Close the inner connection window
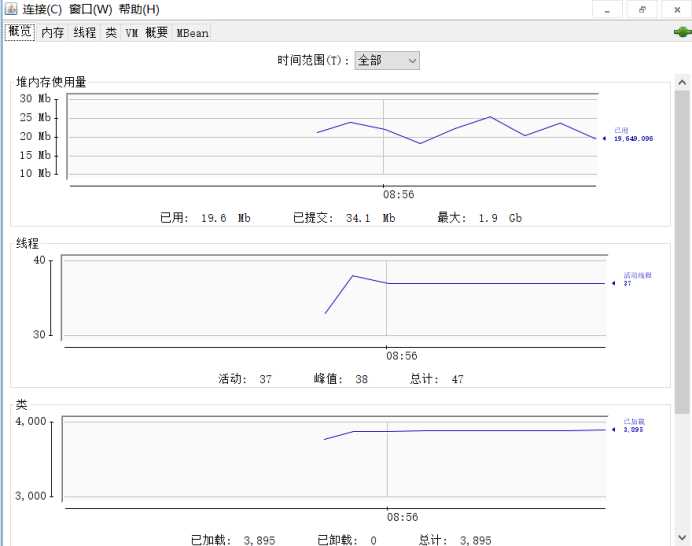692x546 pixels. 677,10
